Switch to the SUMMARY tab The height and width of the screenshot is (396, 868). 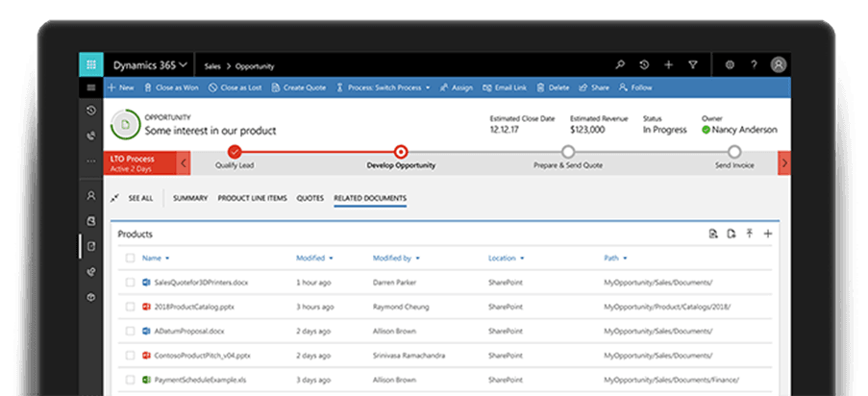190,198
